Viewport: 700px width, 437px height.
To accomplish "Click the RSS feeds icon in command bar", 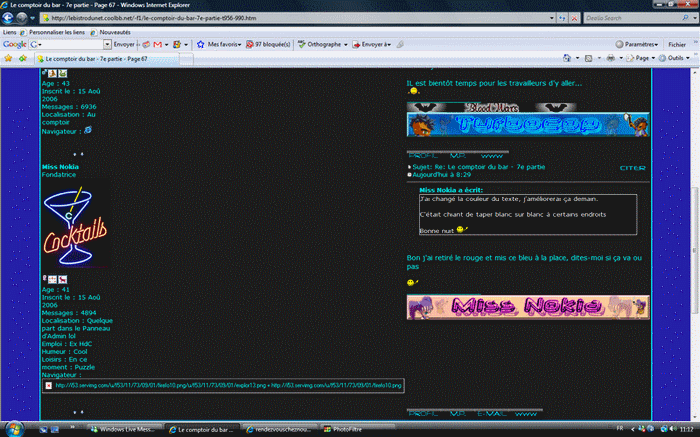I will (x=588, y=58).
